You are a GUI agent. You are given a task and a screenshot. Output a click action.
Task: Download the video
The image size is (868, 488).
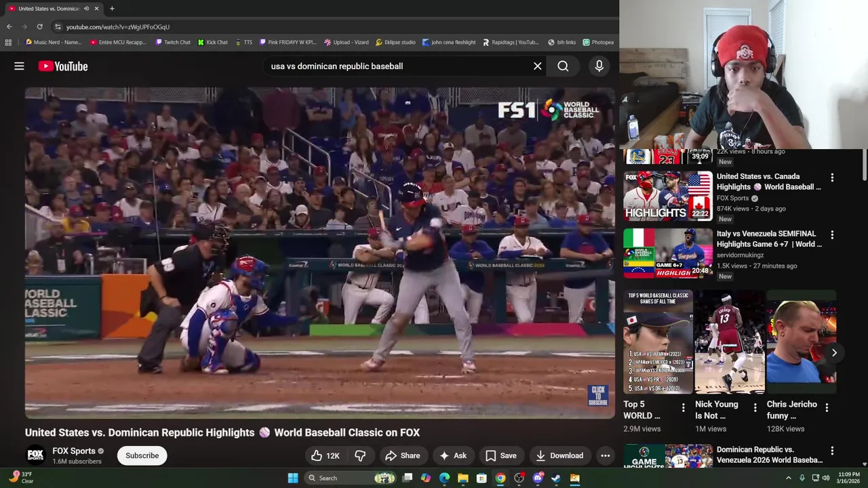[559, 455]
